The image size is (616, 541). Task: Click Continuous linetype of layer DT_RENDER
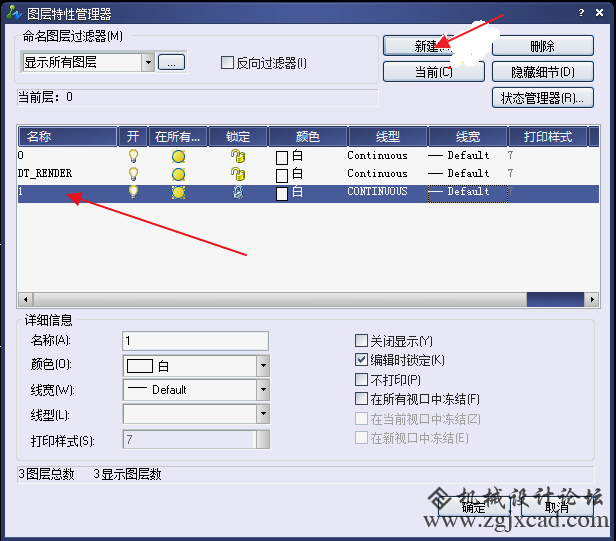(x=377, y=173)
